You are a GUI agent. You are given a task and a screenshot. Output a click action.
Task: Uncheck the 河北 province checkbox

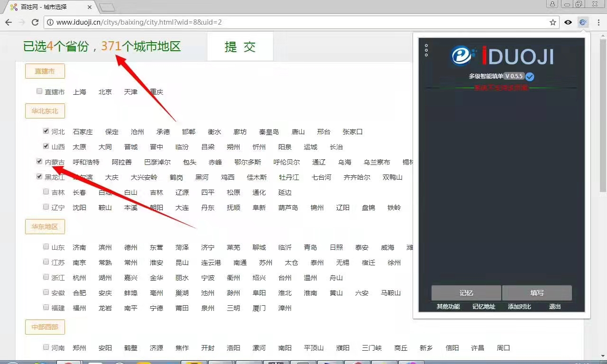[x=46, y=131]
